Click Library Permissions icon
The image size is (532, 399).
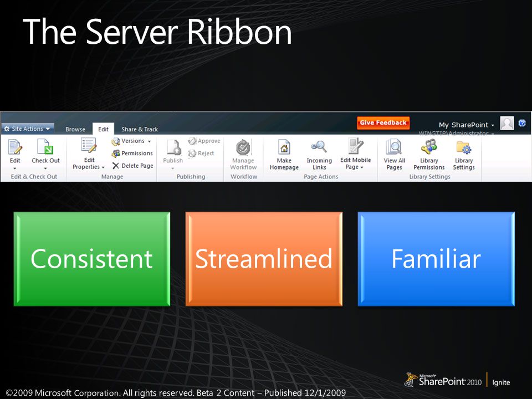[x=429, y=147]
